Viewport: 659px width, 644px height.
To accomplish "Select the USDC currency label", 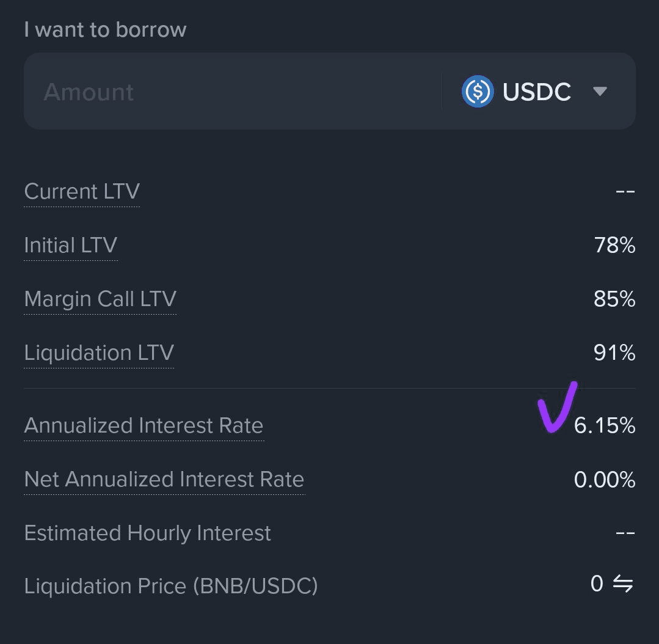I will [x=537, y=91].
